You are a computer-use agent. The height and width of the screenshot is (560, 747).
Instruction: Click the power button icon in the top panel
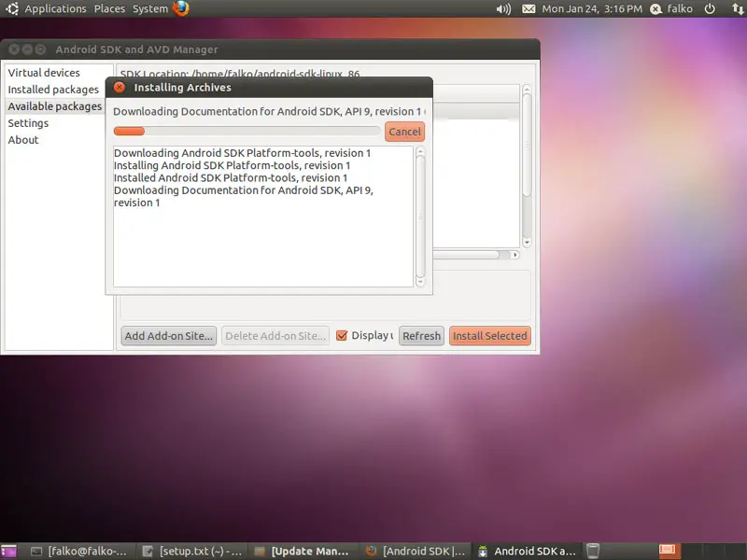tap(710, 9)
